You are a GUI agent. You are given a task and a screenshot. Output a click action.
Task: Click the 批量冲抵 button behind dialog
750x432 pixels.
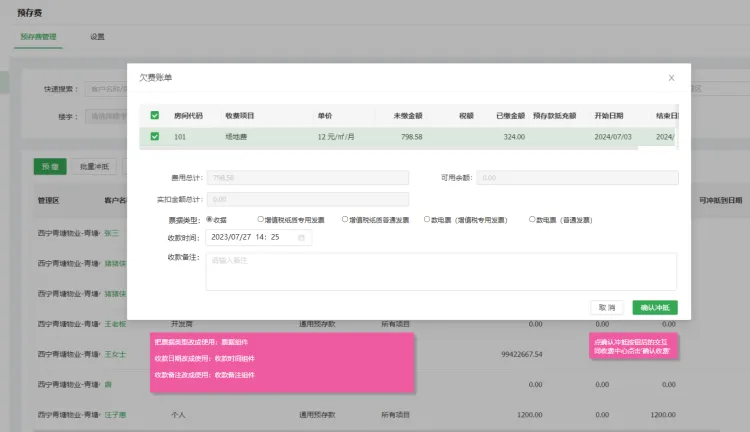(x=94, y=166)
